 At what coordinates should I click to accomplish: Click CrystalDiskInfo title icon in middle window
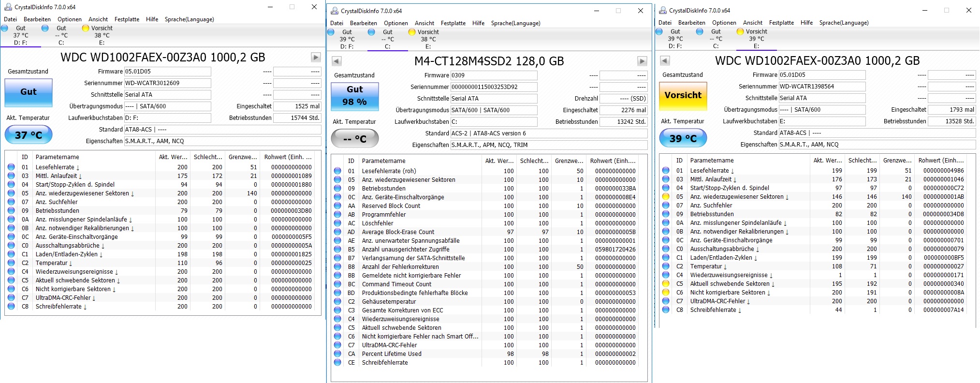[x=334, y=11]
